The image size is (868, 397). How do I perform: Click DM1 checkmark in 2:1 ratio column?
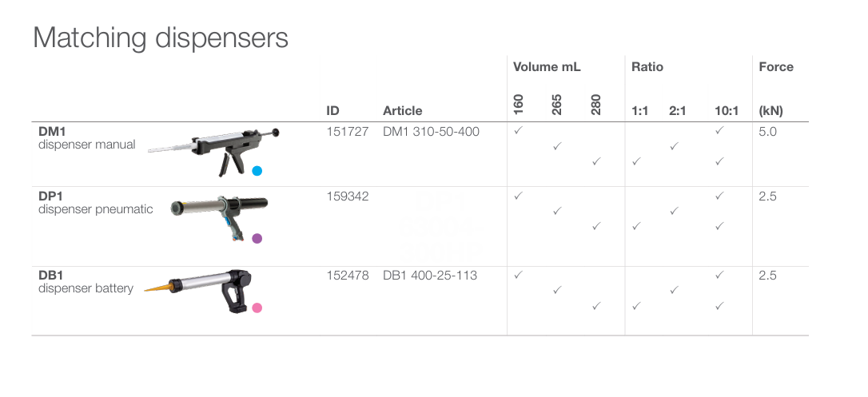tap(675, 146)
